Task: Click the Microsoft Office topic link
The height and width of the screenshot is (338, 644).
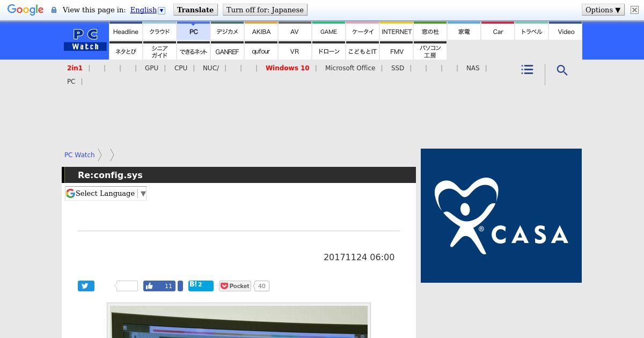Action: click(x=350, y=68)
